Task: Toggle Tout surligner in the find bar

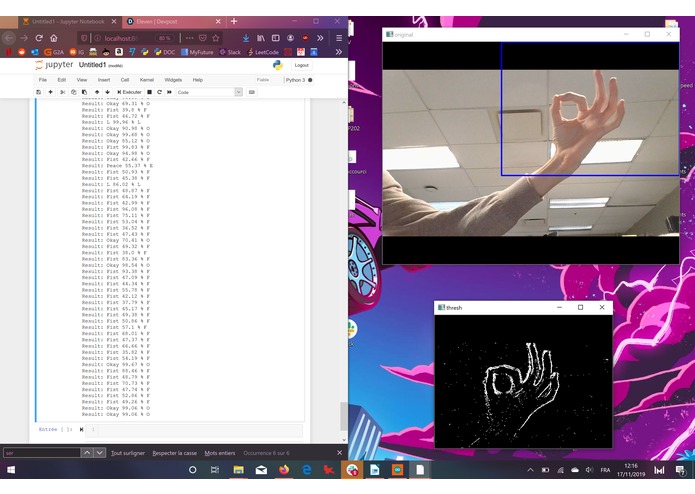Action: tap(128, 453)
